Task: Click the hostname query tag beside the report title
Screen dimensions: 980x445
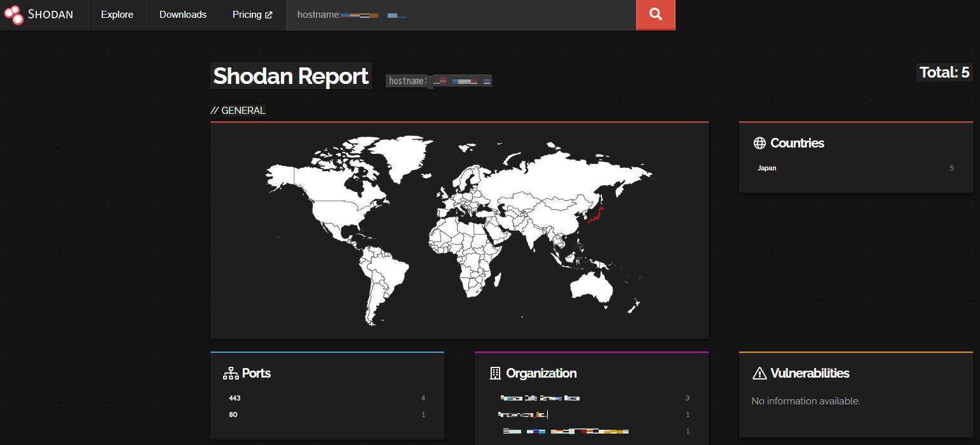Action: point(439,81)
